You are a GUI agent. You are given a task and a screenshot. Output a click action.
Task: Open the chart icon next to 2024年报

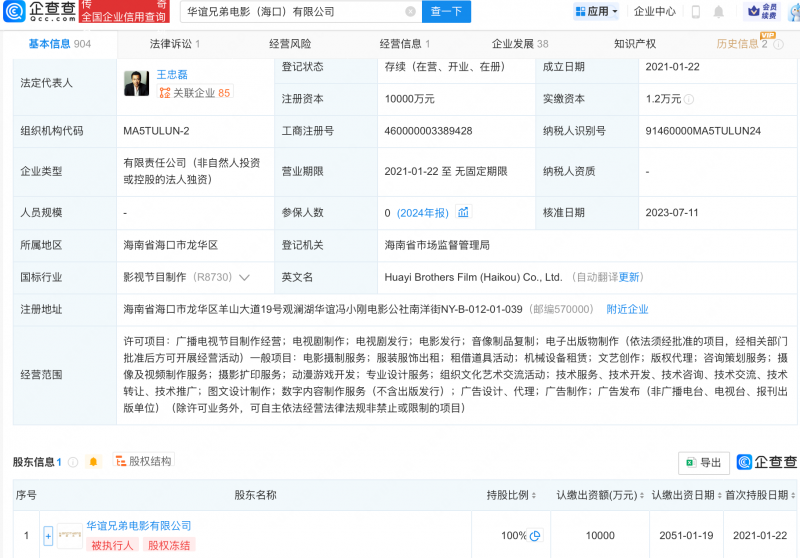pos(463,212)
